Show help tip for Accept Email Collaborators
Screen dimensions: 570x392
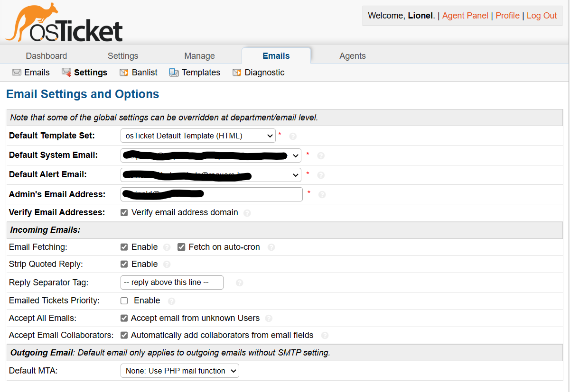[325, 336]
